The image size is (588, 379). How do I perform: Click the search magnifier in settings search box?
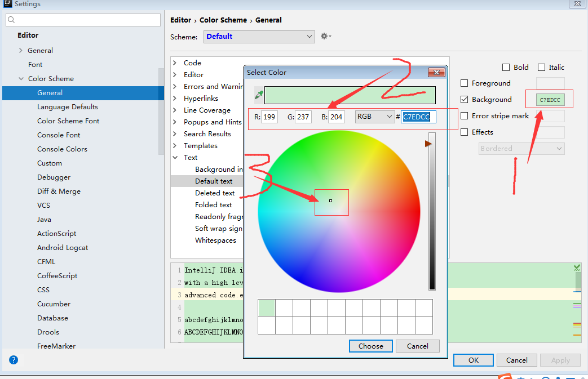point(11,20)
